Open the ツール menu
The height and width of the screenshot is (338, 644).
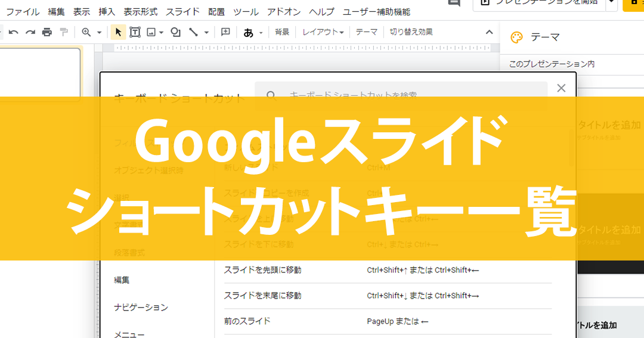point(246,12)
